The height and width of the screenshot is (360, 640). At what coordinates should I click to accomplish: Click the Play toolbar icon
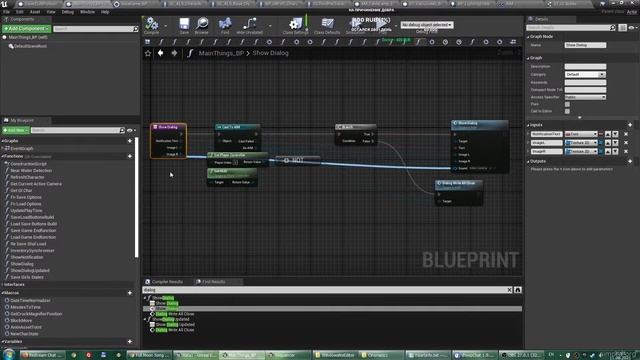381,24
